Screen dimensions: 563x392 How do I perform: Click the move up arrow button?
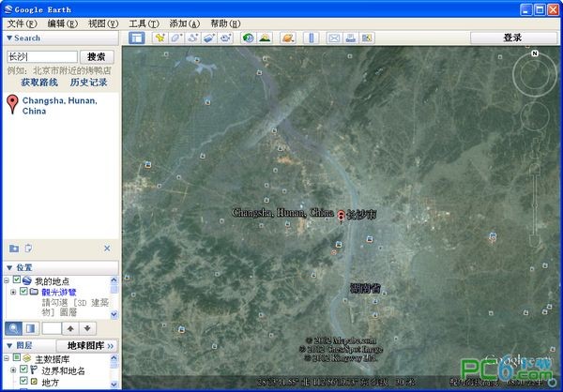pyautogui.click(x=70, y=328)
